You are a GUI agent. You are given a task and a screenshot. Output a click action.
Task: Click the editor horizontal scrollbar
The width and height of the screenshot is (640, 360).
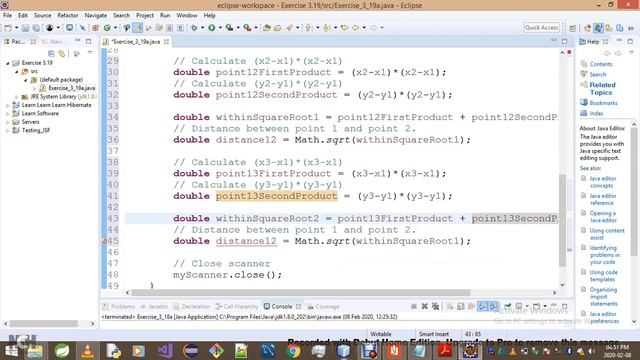(x=301, y=293)
